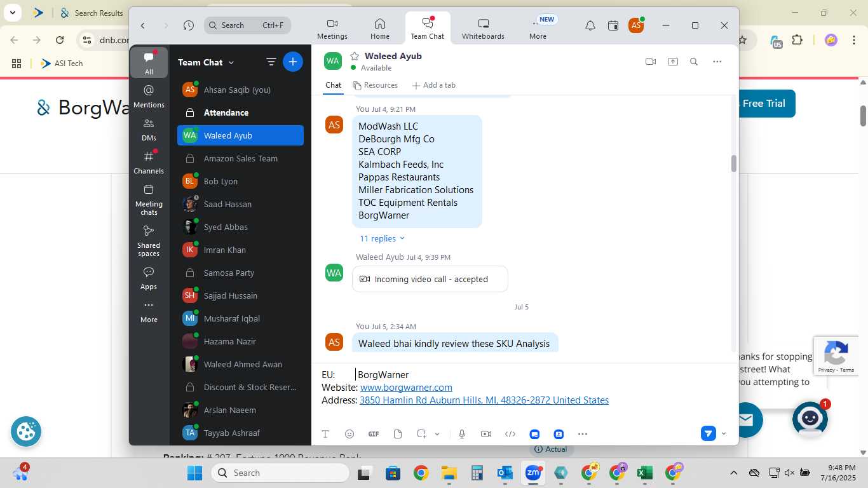Open the Tayyab Ashraaf chat
Image resolution: width=868 pixels, height=488 pixels.
[240, 433]
